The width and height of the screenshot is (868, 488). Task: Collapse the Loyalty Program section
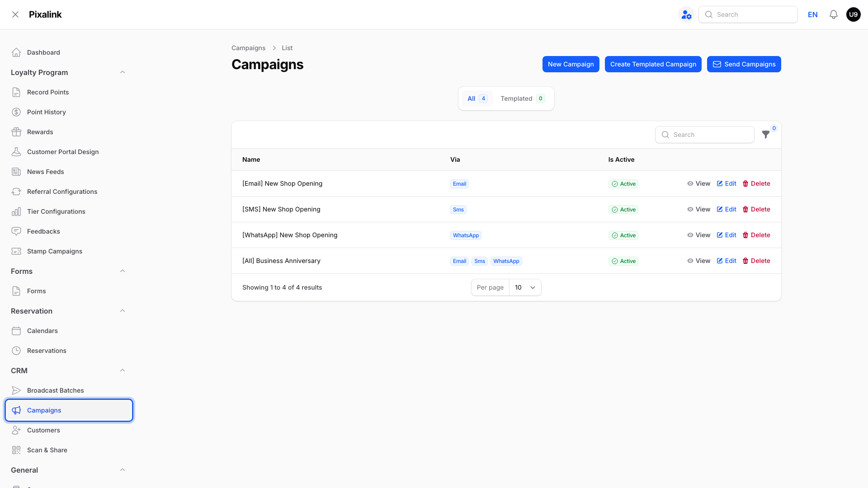tap(123, 72)
